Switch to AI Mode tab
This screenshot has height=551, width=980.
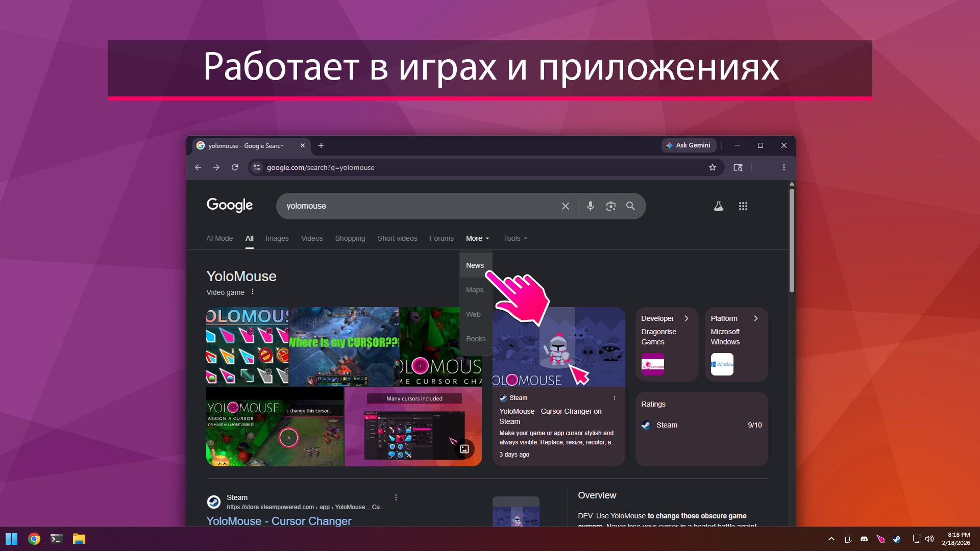coord(219,238)
